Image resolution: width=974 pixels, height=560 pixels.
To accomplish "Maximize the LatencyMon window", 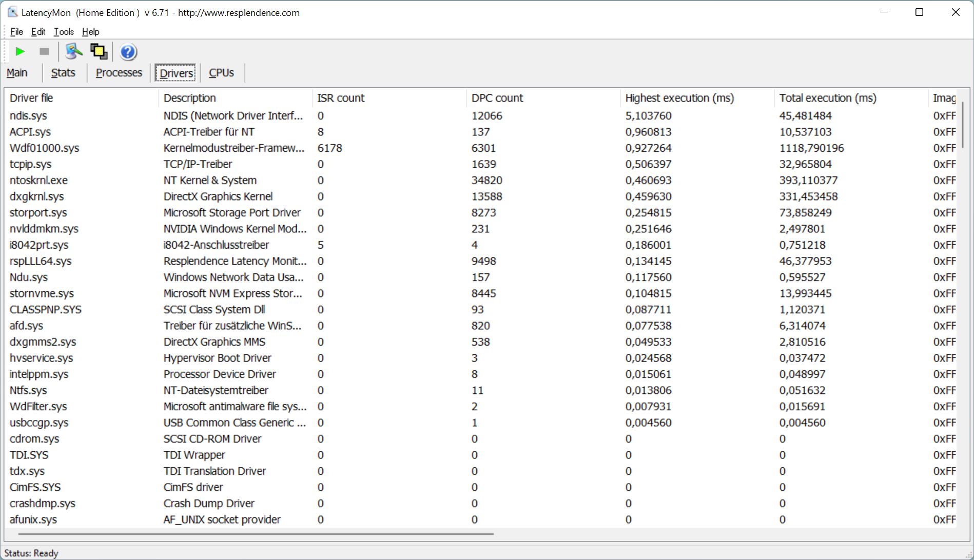I will click(x=919, y=12).
